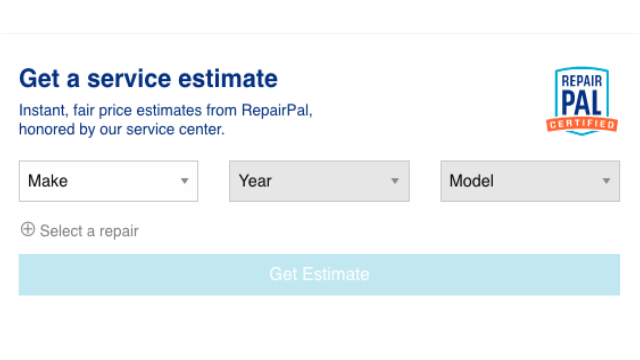Click the Make label text
640x360 pixels.
[x=48, y=181]
